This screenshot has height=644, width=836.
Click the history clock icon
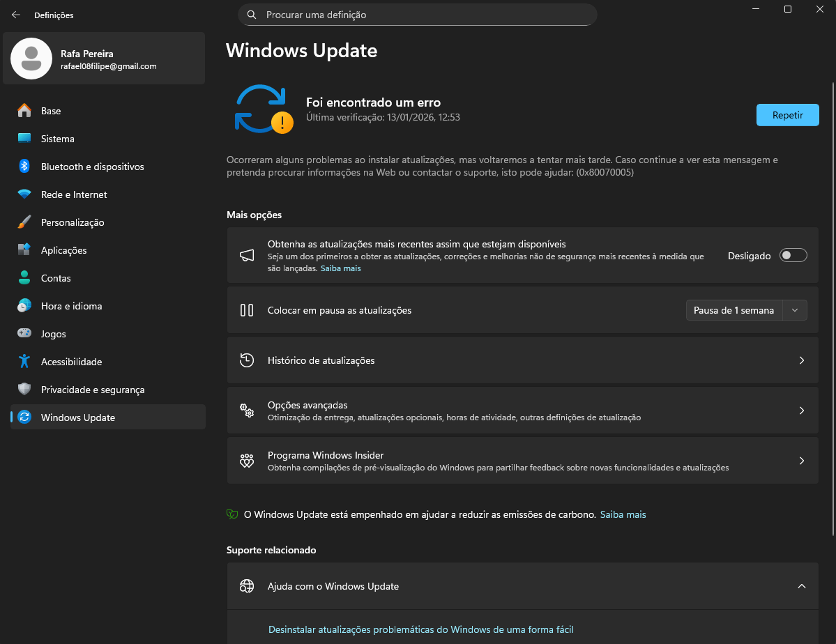(x=247, y=360)
